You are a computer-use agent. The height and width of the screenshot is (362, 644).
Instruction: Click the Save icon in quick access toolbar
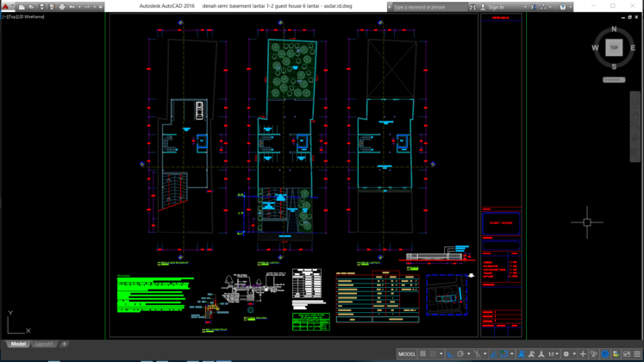tap(41, 7)
